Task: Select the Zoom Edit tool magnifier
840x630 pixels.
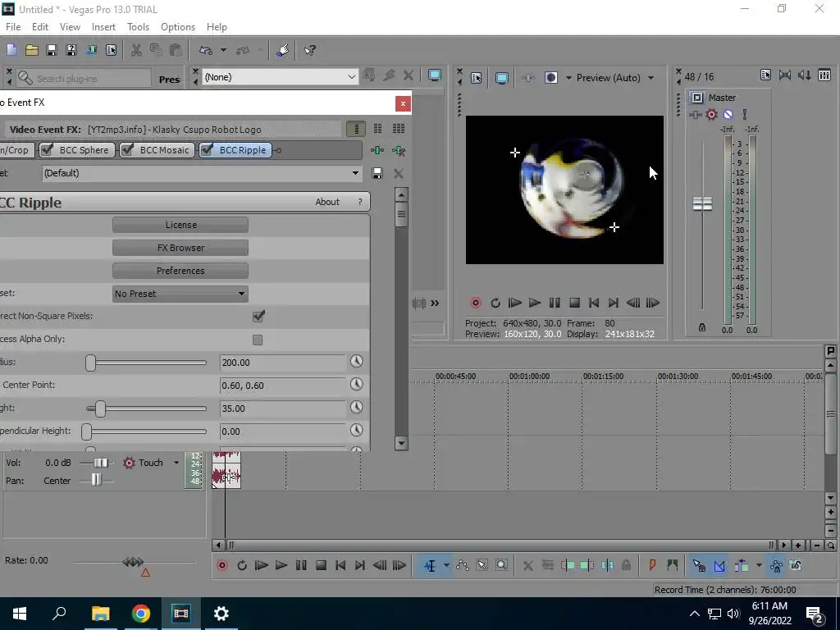Action: coord(501,565)
